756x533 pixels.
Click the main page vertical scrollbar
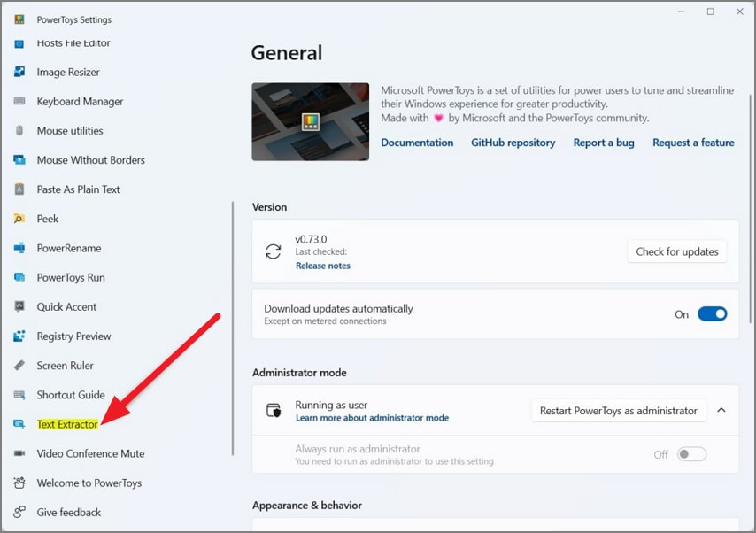(x=750, y=208)
